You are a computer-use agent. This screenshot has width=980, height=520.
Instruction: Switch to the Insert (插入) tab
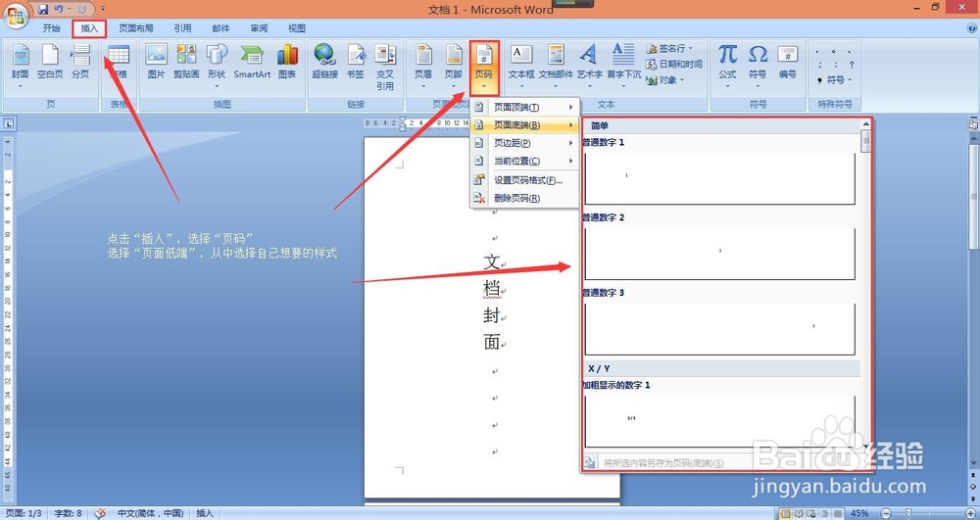pos(89,28)
